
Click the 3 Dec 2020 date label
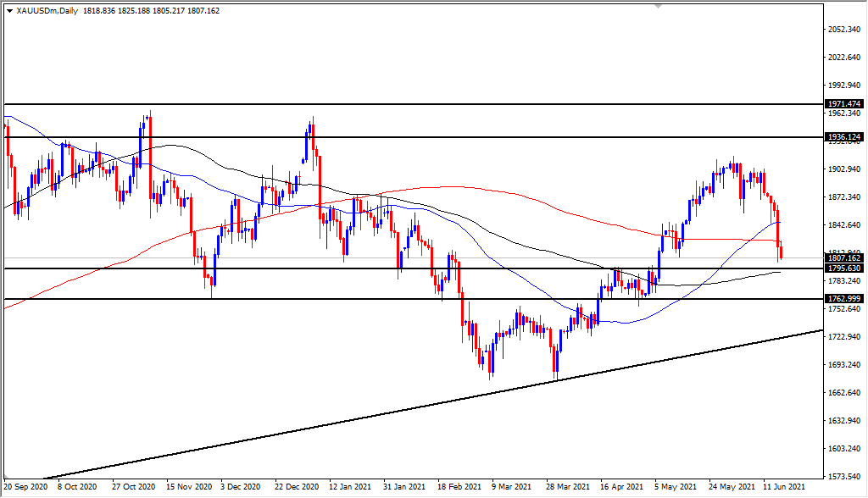pos(240,487)
